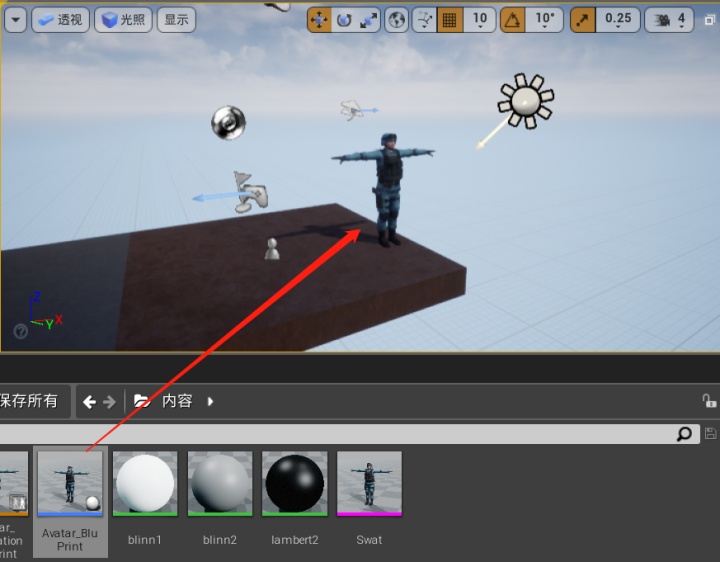Select the blinn1 material thumbnail
This screenshot has height=562, width=720.
tap(145, 483)
